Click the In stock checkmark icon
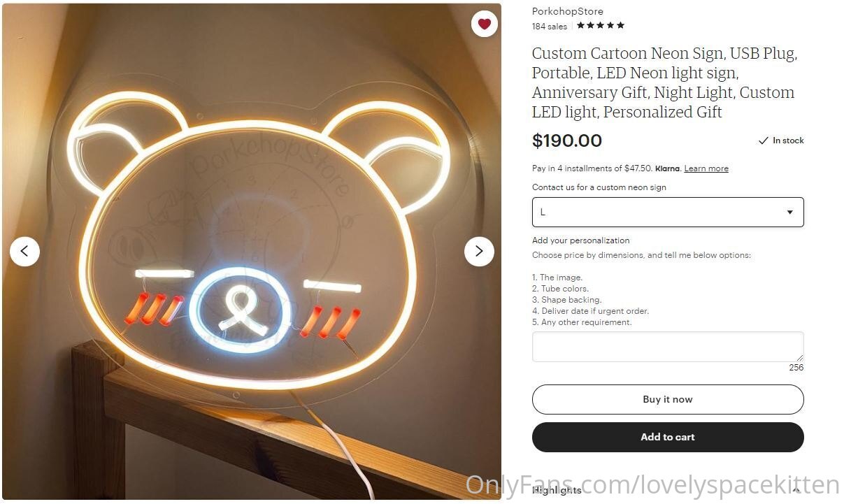The width and height of the screenshot is (844, 504). click(764, 141)
